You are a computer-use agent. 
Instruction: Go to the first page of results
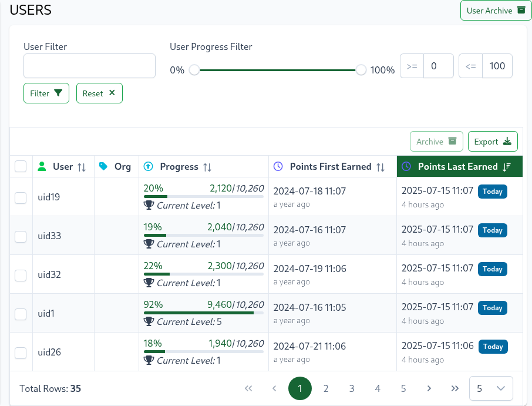(248, 388)
